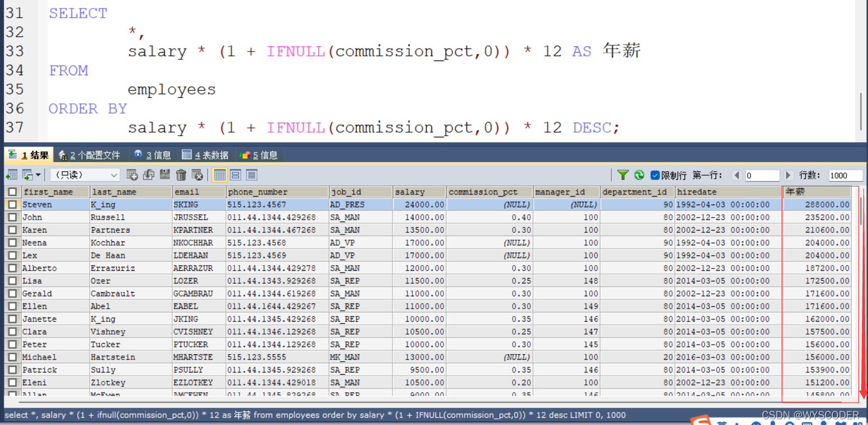
Task: Click the department_id column header
Action: pos(638,192)
